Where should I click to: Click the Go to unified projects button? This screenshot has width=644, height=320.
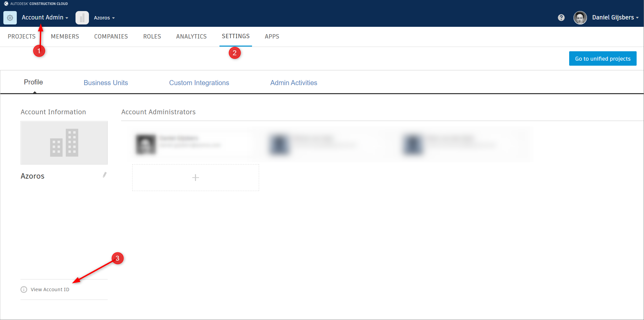pos(602,58)
